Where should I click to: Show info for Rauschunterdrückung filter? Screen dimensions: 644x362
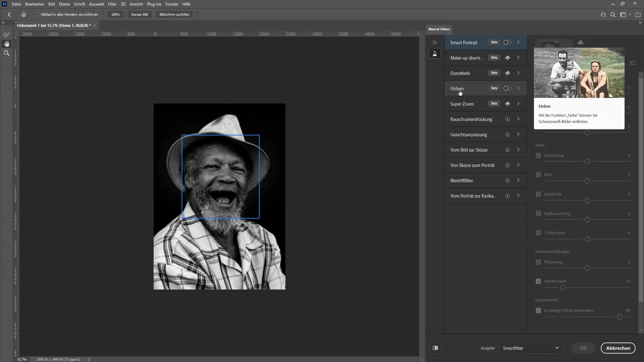pyautogui.click(x=507, y=119)
